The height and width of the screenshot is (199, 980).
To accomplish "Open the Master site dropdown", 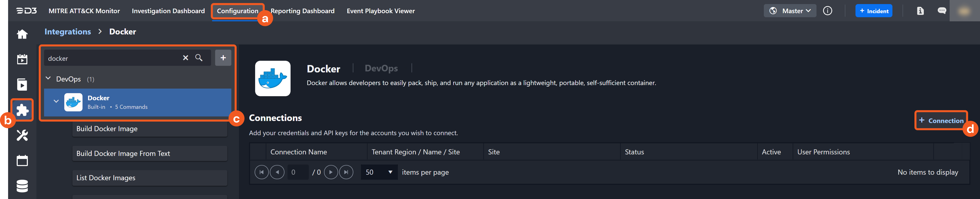I will [x=790, y=10].
